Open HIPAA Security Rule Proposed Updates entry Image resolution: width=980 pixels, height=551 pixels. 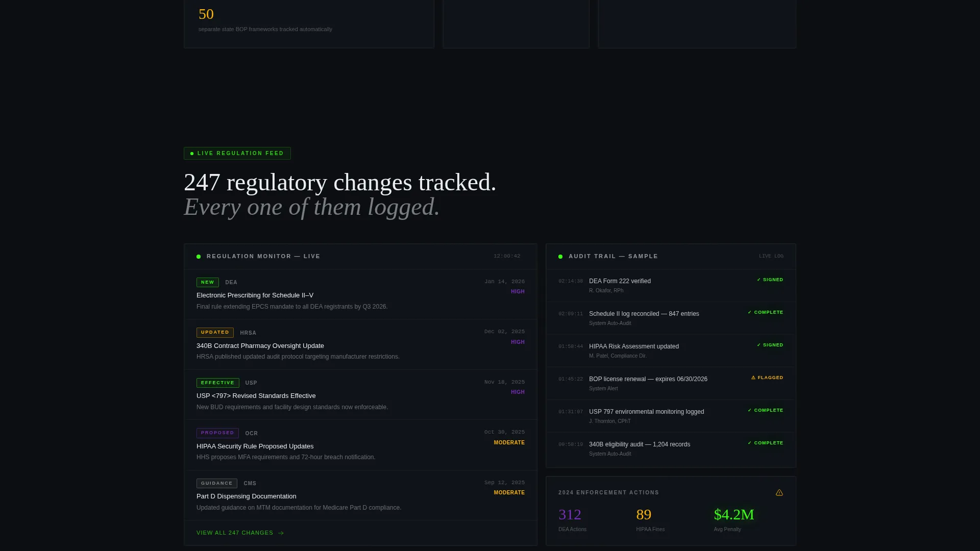point(360,445)
